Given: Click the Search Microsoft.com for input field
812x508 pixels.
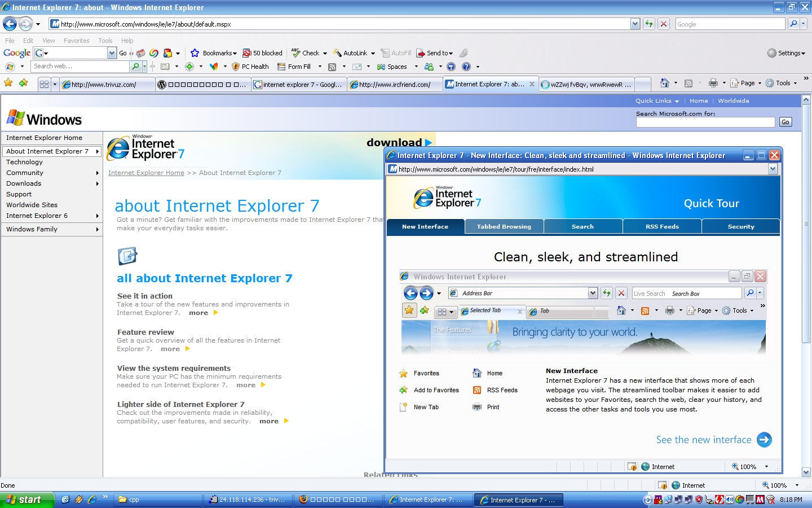Looking at the screenshot, I should [x=705, y=122].
